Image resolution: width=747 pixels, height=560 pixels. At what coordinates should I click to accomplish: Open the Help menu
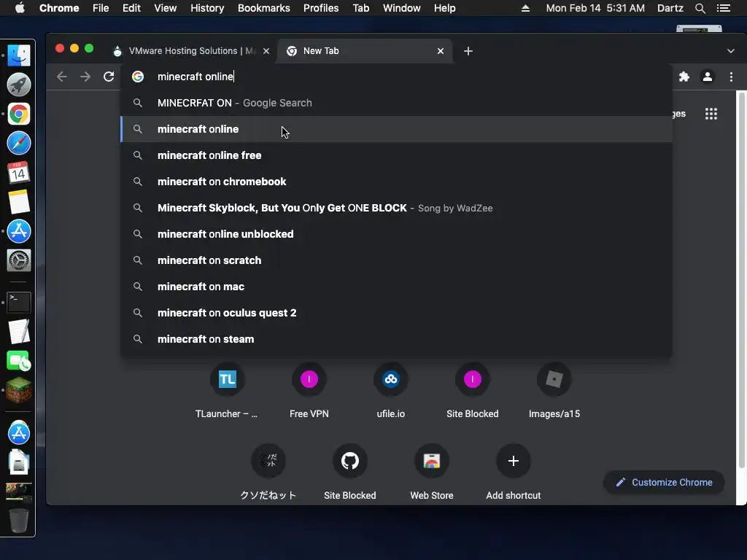pyautogui.click(x=444, y=8)
